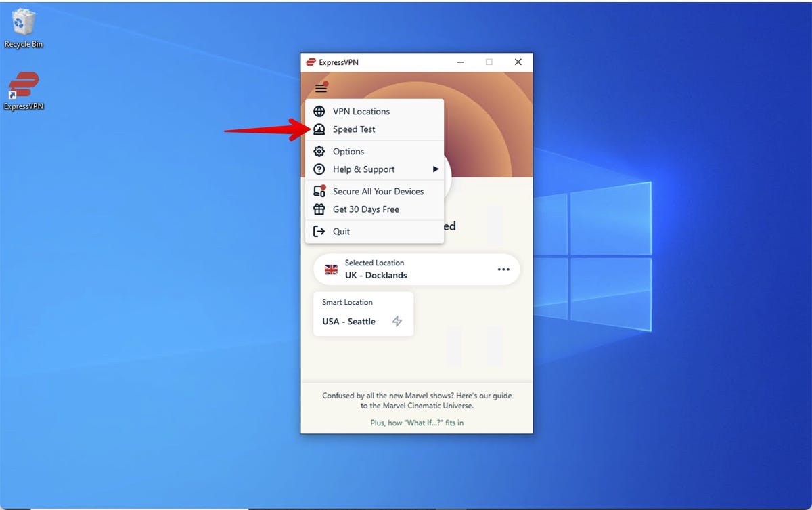Open Options from the menu
This screenshot has height=510, width=812.
tap(375, 152)
